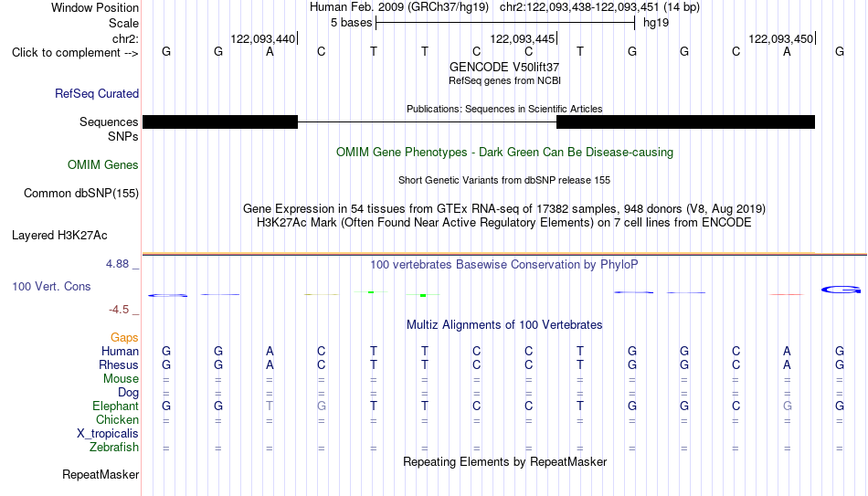The height and width of the screenshot is (496, 868).
Task: Click the hg19 label beside the scale bar
Action: 656,23
